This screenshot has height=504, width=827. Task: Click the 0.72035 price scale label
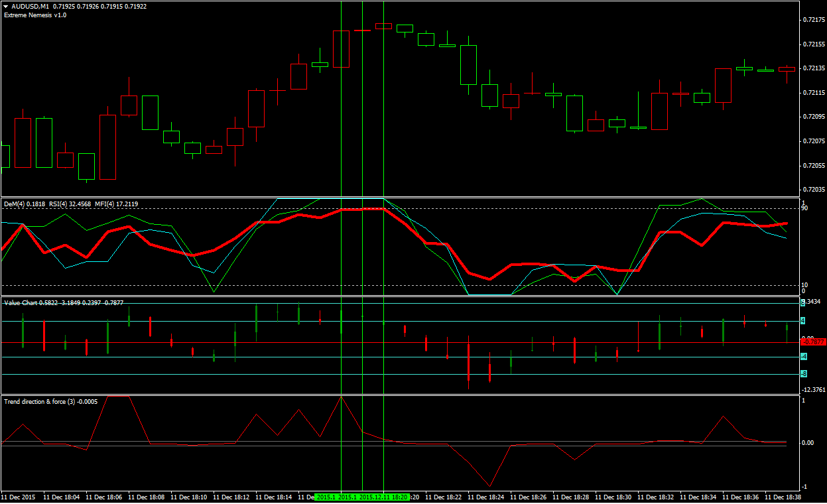pos(813,190)
